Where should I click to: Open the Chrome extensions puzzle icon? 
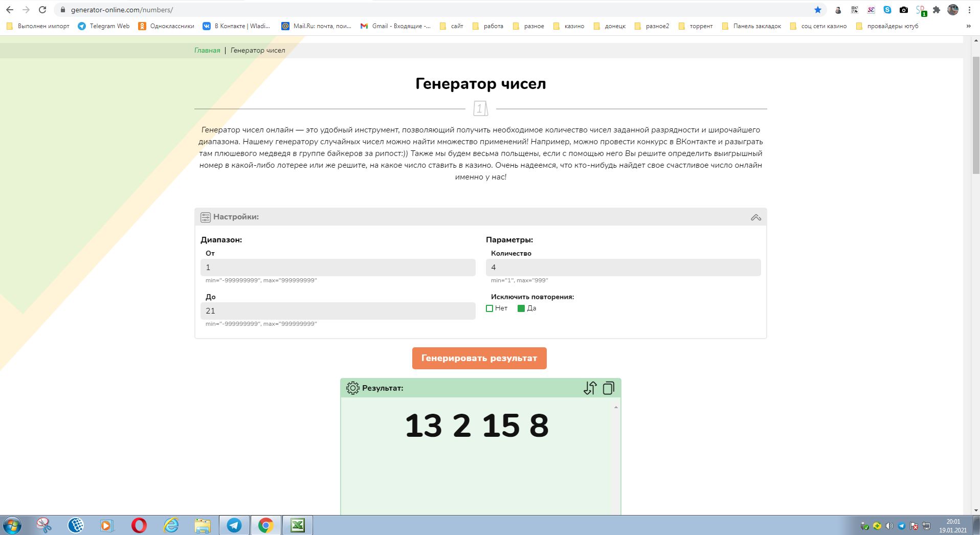coord(937,10)
